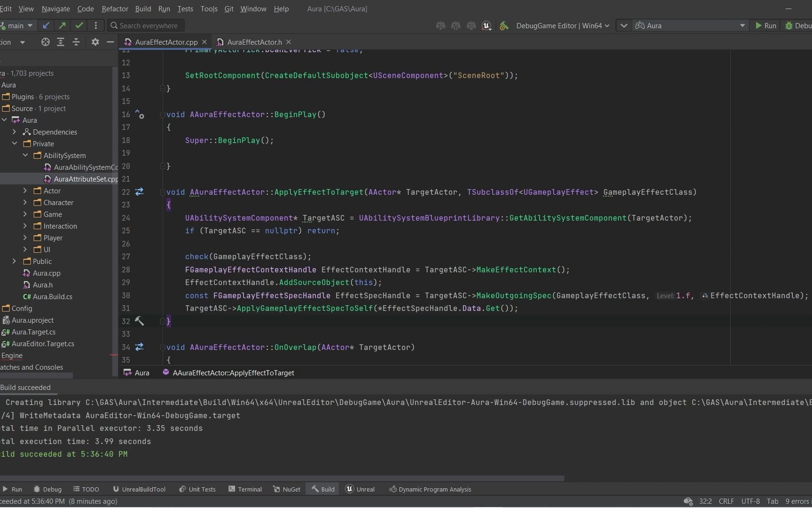Open the Solution explorer options gear icon
The width and height of the screenshot is (812, 508).
tap(95, 42)
